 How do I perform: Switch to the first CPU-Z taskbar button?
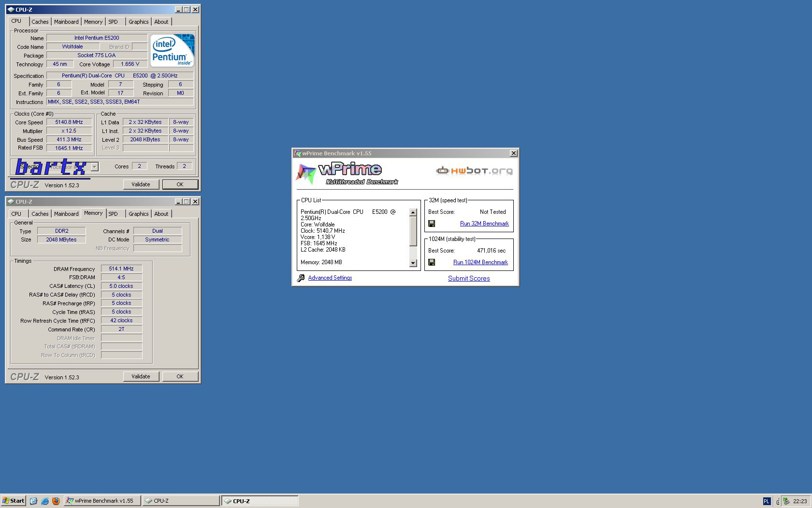(181, 501)
